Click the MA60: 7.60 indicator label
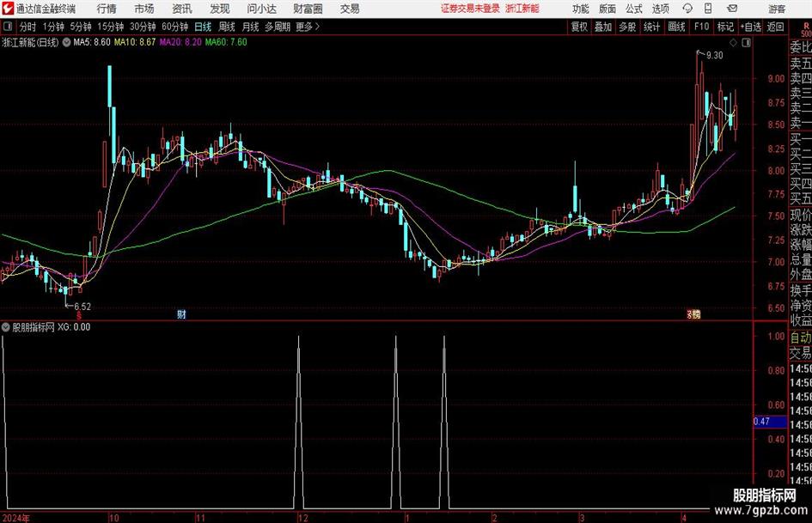 tap(226, 42)
